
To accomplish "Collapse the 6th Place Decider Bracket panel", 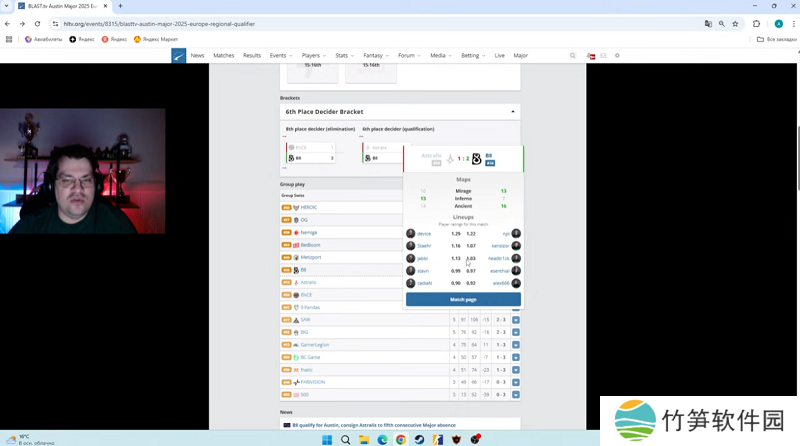I will [x=513, y=111].
